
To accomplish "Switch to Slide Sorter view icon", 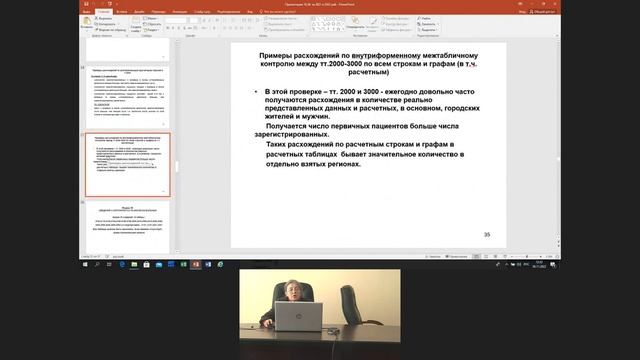I will [x=486, y=257].
